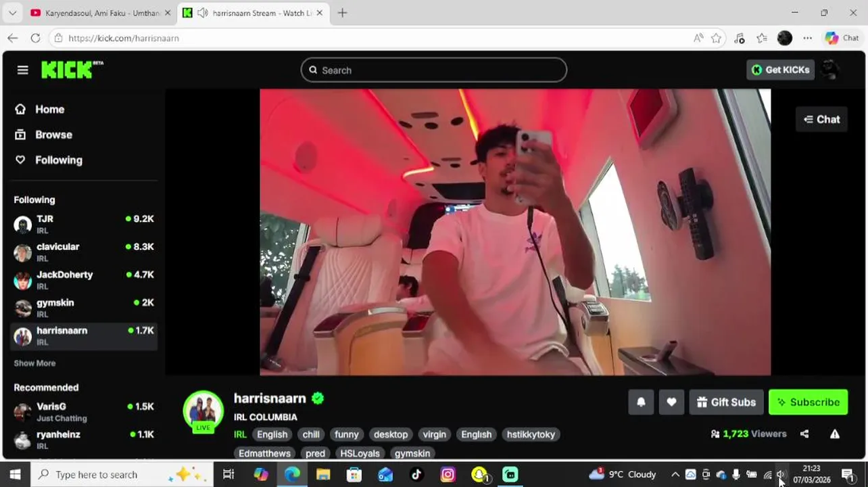This screenshot has width=868, height=487.
Task: Open the Favorites list icon
Action: click(762, 38)
